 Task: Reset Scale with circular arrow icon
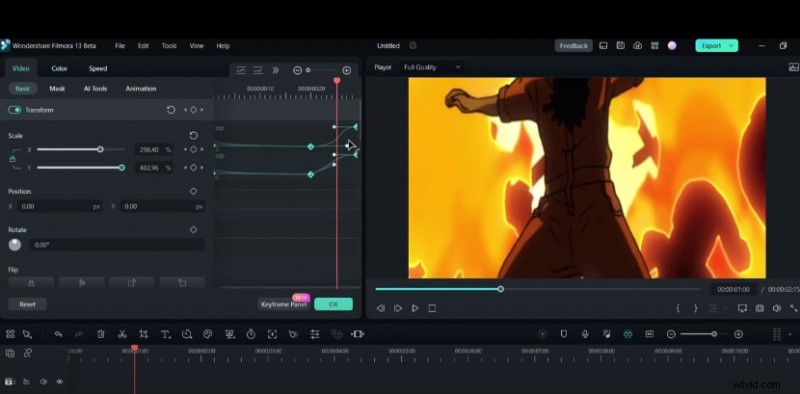pos(193,135)
